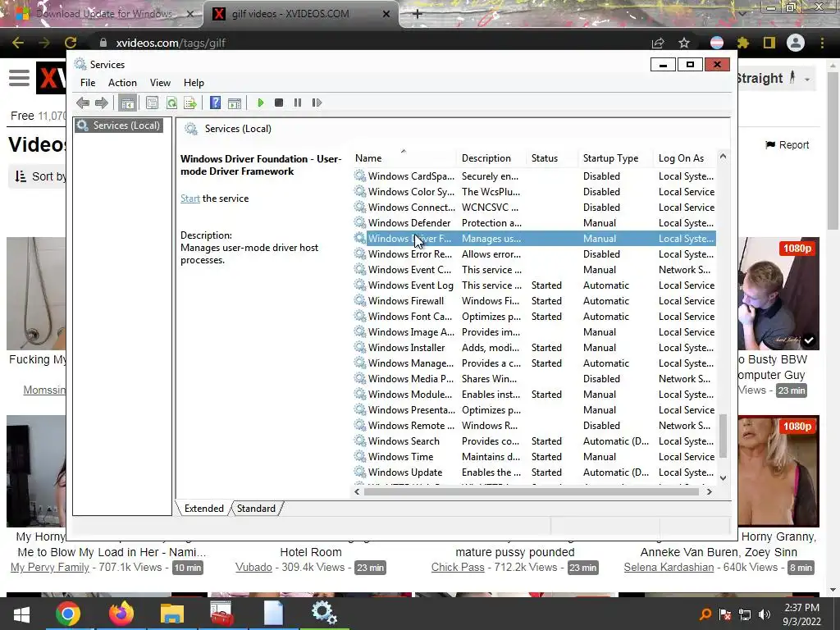Click the services list scroll-down arrow

click(x=723, y=478)
